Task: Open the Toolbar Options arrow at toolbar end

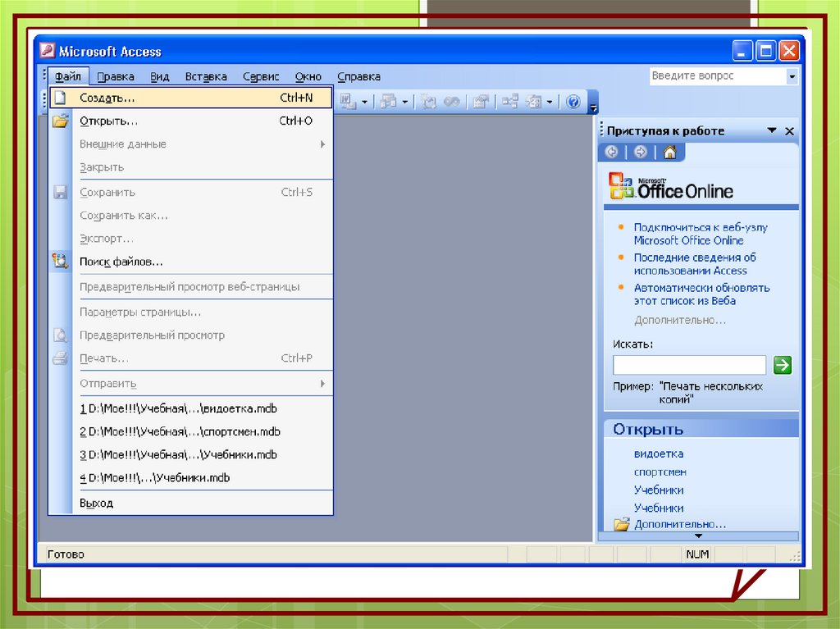Action: click(593, 102)
